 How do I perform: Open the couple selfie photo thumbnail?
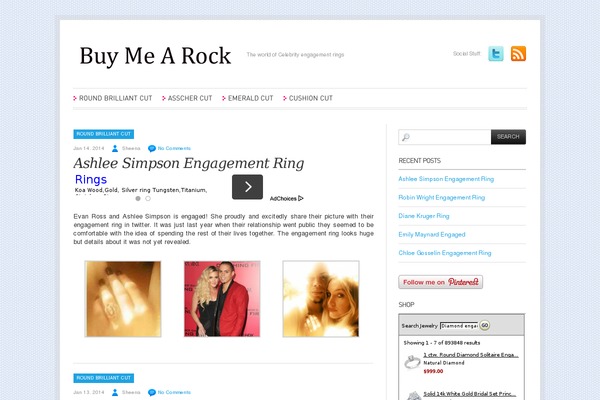tap(321, 299)
